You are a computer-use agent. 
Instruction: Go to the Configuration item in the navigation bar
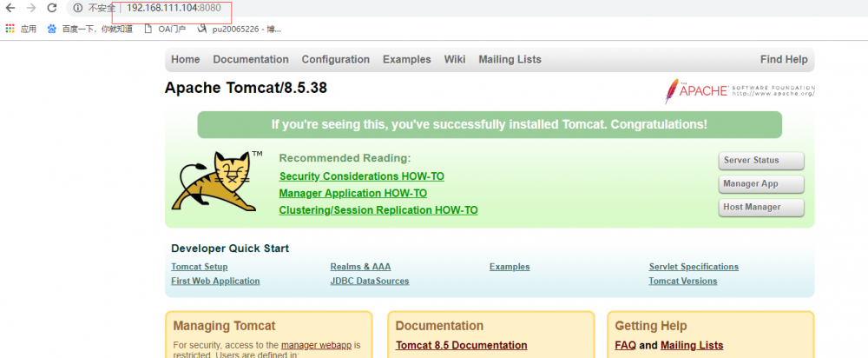tap(336, 60)
